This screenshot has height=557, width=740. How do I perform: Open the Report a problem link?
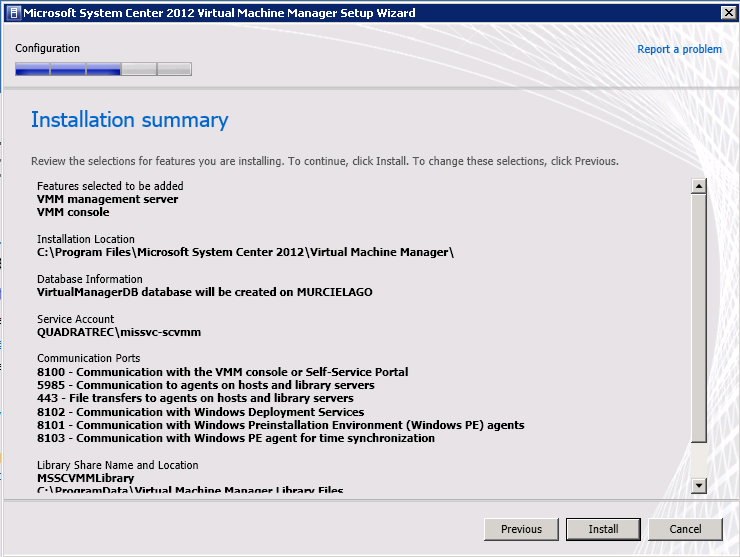click(679, 49)
